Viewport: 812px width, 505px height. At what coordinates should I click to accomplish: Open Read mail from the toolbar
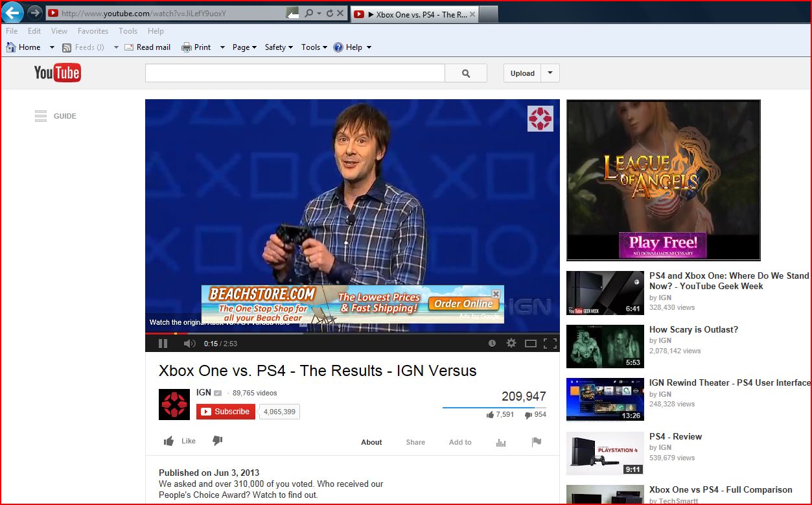pyautogui.click(x=148, y=47)
